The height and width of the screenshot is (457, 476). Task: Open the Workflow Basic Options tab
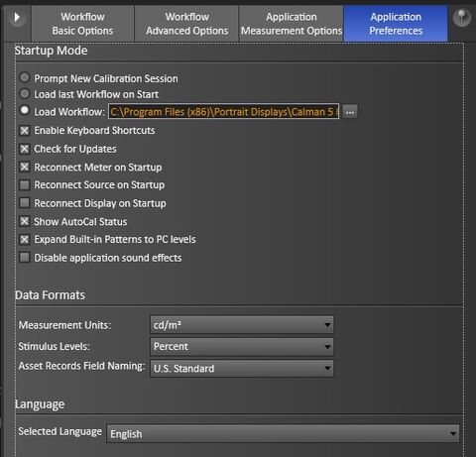point(82,24)
